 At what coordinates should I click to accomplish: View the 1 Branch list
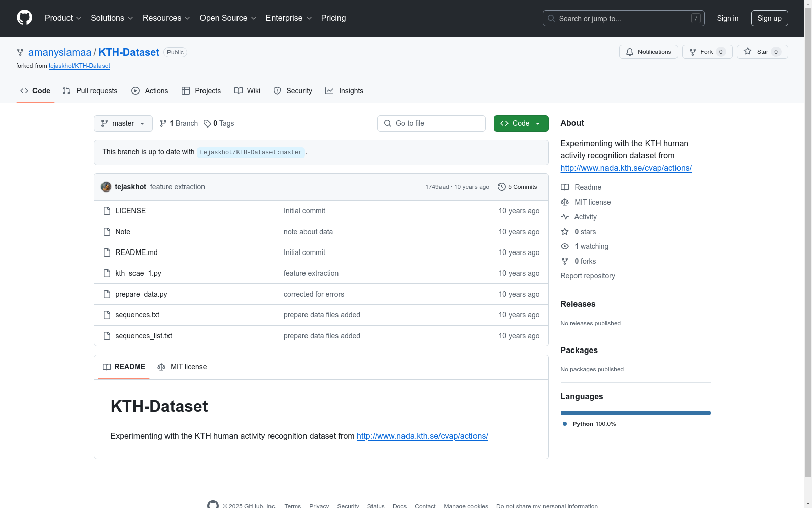click(x=179, y=123)
